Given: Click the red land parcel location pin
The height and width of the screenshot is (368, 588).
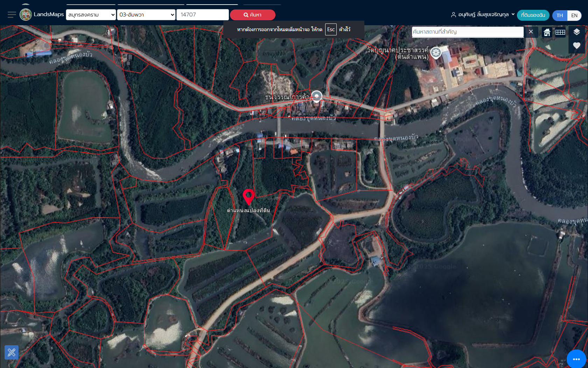Looking at the screenshot, I should coord(248,196).
